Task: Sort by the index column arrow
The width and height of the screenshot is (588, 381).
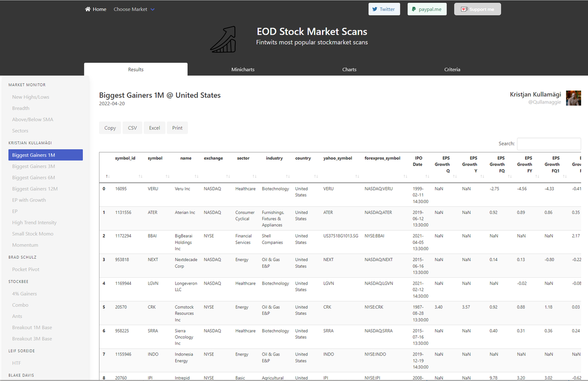Action: [107, 176]
